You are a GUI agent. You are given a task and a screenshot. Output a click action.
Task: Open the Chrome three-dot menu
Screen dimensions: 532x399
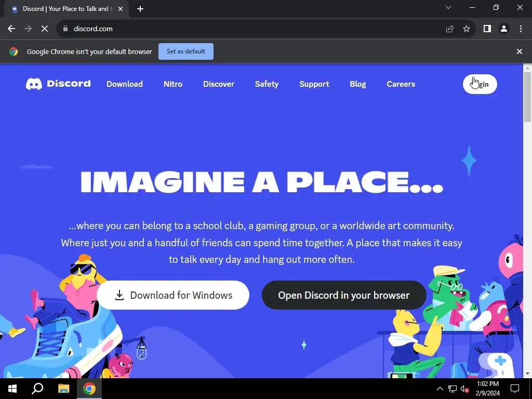point(521,29)
